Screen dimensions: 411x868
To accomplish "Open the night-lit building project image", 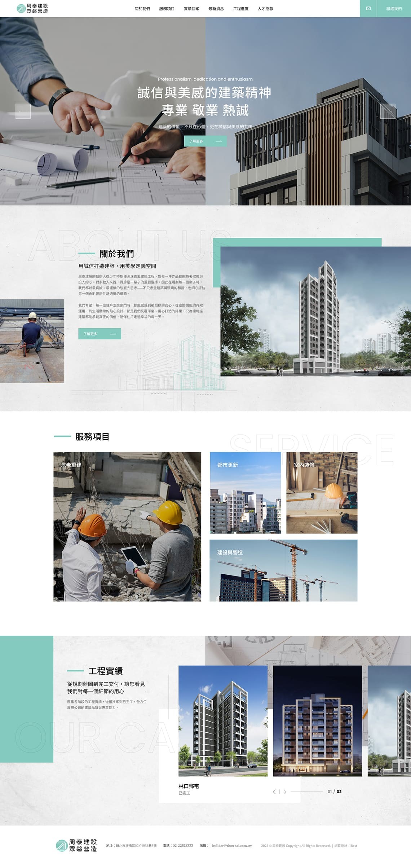I will [x=318, y=721].
